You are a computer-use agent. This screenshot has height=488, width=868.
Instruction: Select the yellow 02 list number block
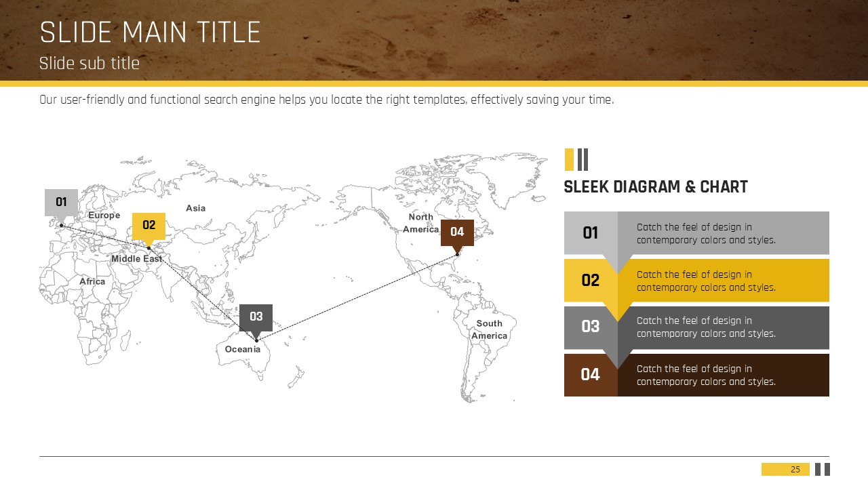[x=591, y=280]
